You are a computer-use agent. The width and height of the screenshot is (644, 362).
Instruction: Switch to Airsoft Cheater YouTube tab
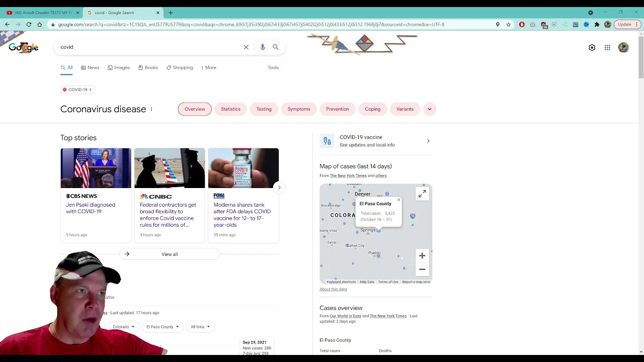40,13
